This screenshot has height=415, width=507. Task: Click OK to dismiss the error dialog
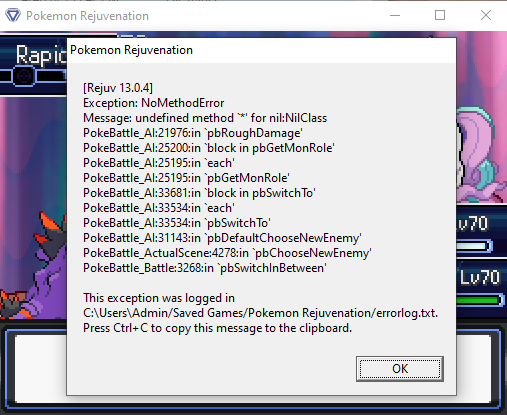(400, 369)
